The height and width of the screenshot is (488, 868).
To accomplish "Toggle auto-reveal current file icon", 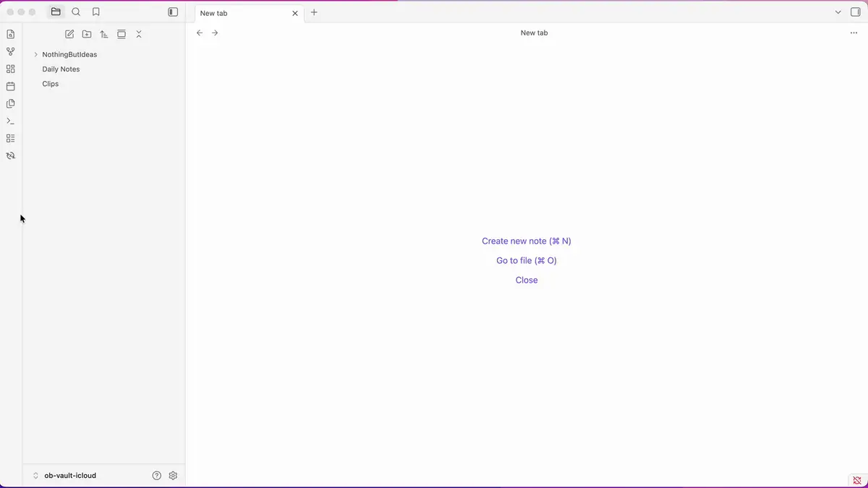I will (x=122, y=34).
